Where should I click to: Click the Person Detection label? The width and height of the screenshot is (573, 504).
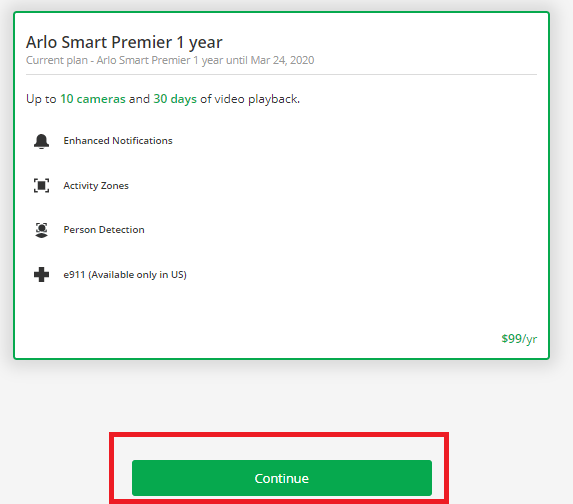pyautogui.click(x=104, y=230)
